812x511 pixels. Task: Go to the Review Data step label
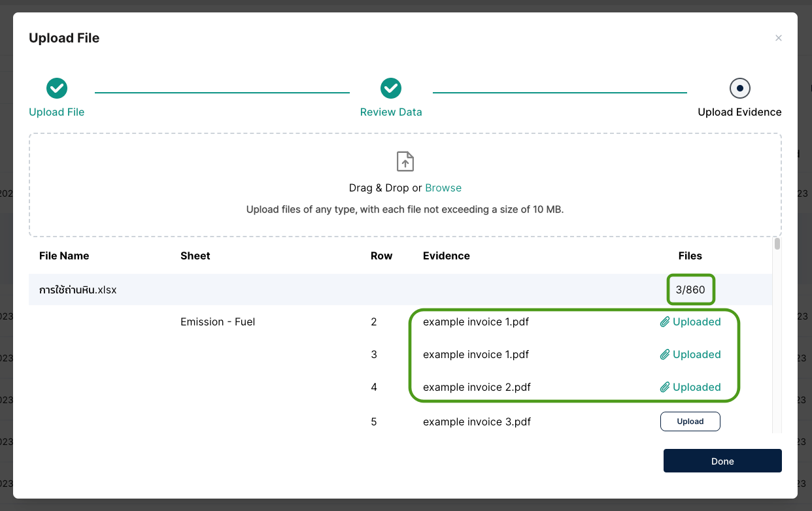[x=391, y=112]
